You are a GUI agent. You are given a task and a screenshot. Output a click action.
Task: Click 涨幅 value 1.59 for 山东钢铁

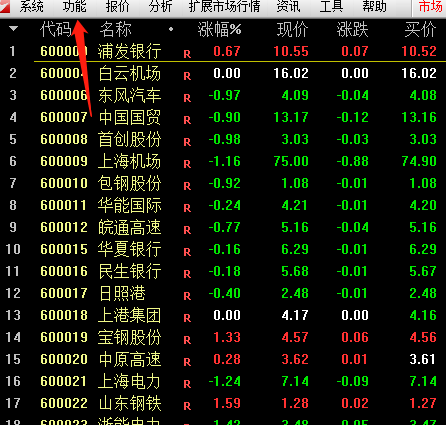coord(227,403)
